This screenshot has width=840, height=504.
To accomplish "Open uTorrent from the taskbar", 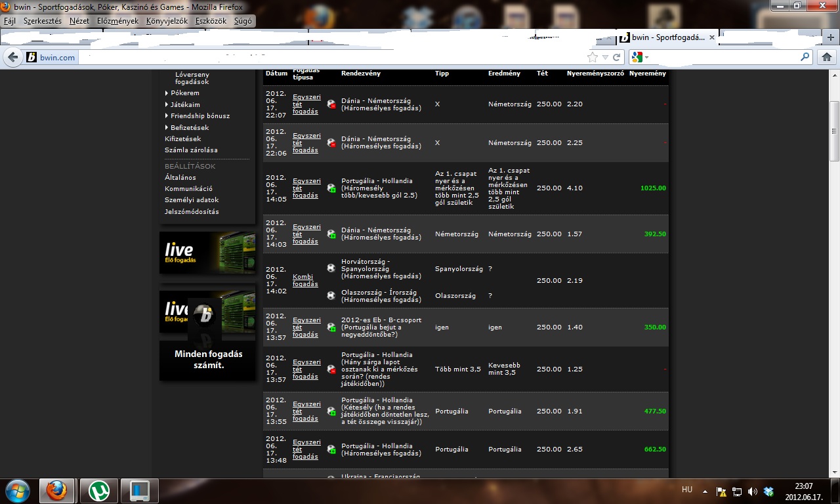I will pos(98,490).
